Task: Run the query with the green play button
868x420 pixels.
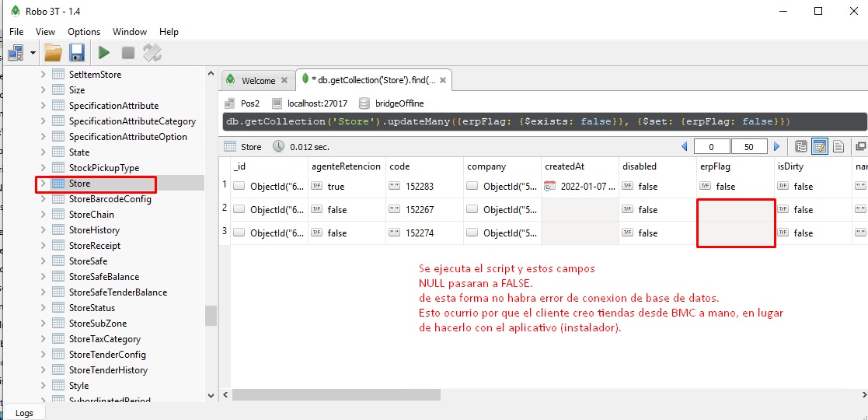Action: [x=103, y=53]
